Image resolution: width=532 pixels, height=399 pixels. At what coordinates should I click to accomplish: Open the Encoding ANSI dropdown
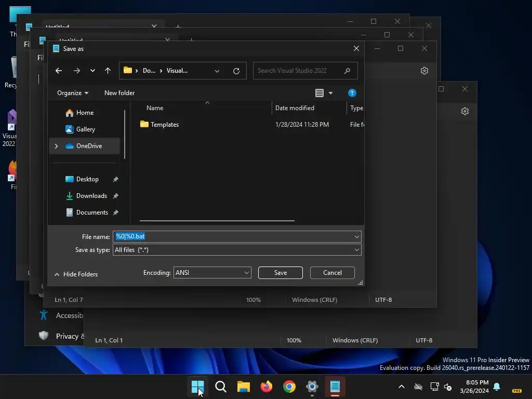click(212, 272)
